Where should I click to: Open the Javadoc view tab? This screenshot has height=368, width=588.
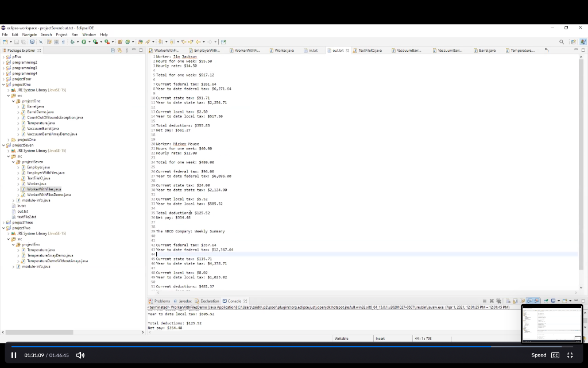183,301
